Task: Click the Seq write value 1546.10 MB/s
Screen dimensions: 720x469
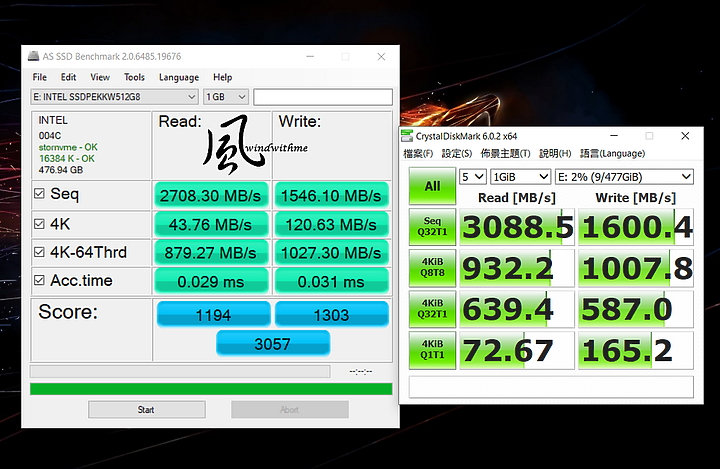Action: pos(332,196)
